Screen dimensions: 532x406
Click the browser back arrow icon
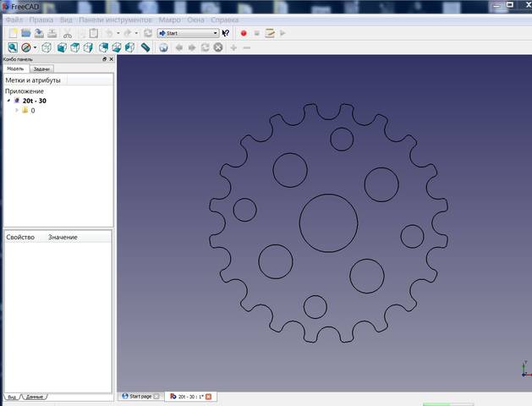pos(179,48)
